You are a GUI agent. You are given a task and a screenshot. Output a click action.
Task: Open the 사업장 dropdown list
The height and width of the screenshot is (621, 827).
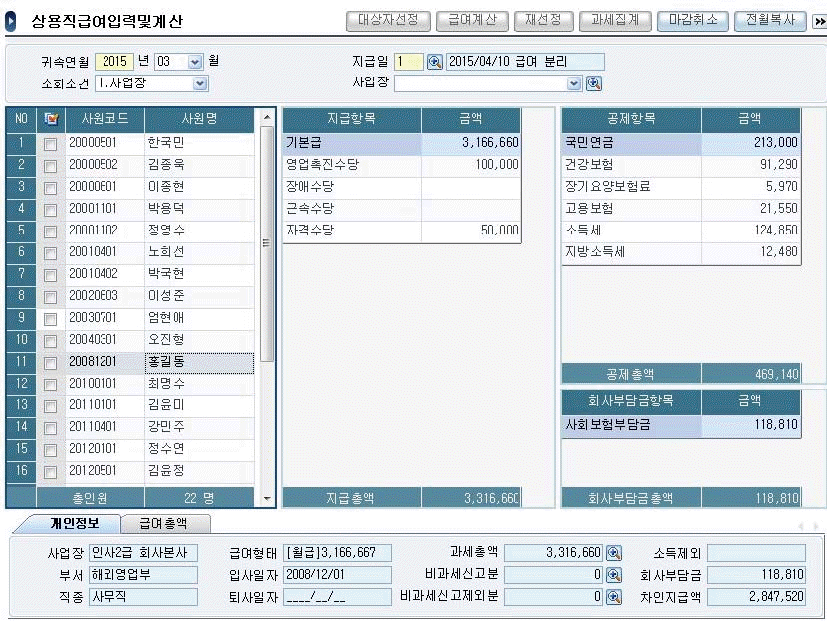coord(573,84)
